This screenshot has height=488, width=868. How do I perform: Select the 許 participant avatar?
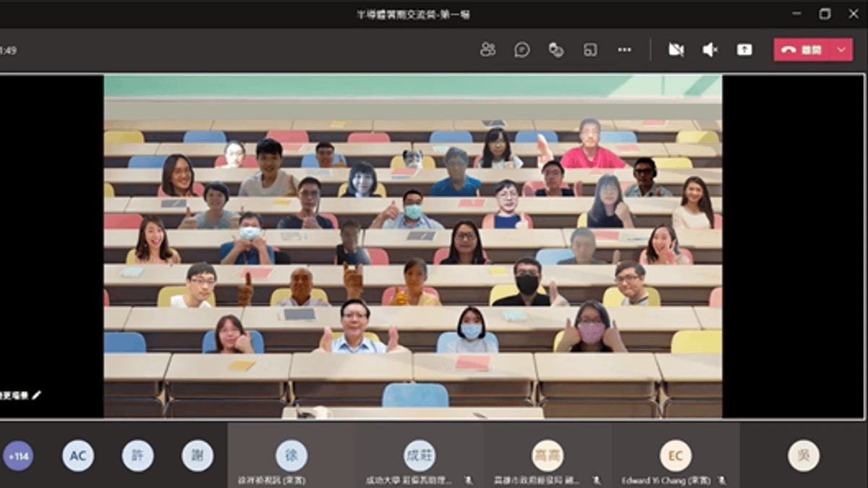(x=138, y=455)
